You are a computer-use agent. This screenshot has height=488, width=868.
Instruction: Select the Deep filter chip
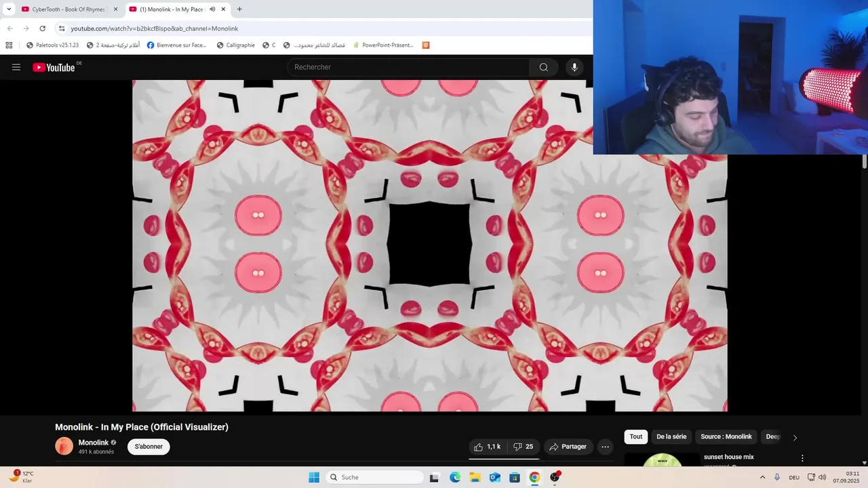pos(773,436)
